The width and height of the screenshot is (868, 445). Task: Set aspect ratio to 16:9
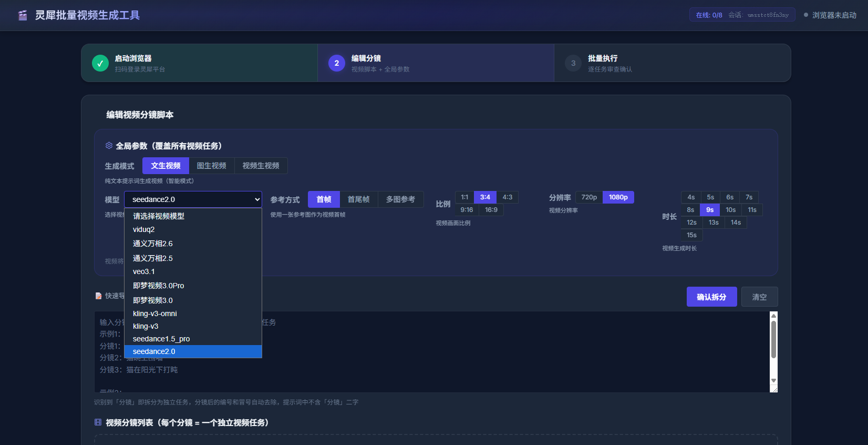coord(491,210)
